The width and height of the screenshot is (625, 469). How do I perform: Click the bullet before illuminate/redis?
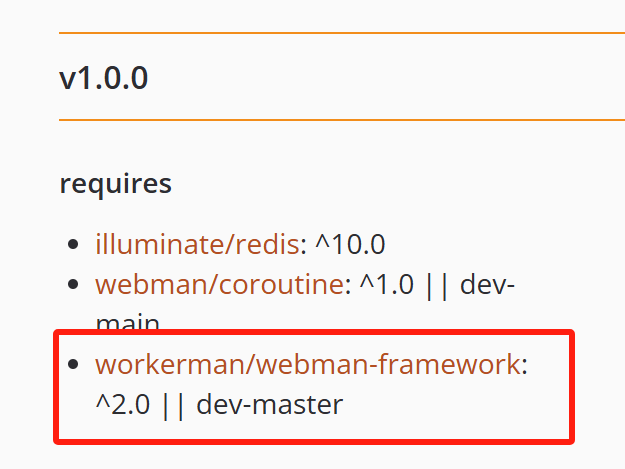(73, 244)
